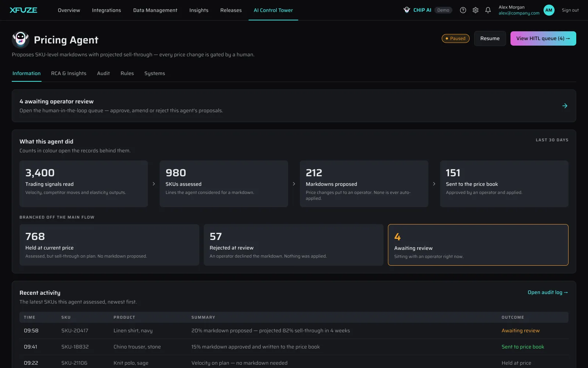Click Alex Morgan user name

(512, 7)
